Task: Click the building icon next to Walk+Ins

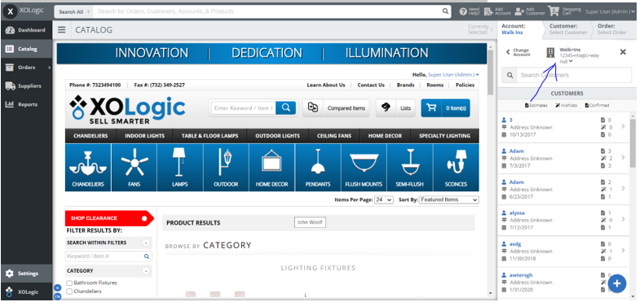Action: [550, 53]
